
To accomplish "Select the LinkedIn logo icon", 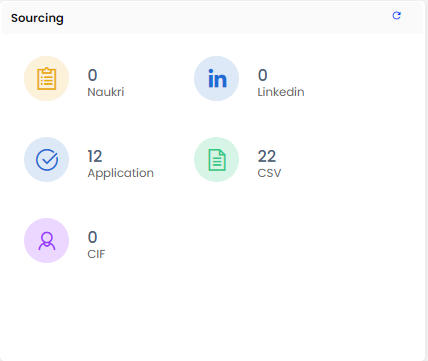I will point(217,79).
